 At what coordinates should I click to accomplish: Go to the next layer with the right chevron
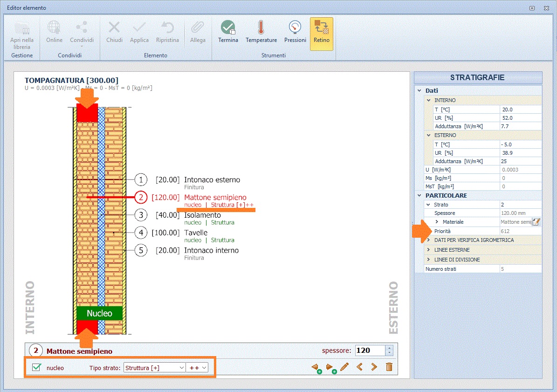click(374, 367)
